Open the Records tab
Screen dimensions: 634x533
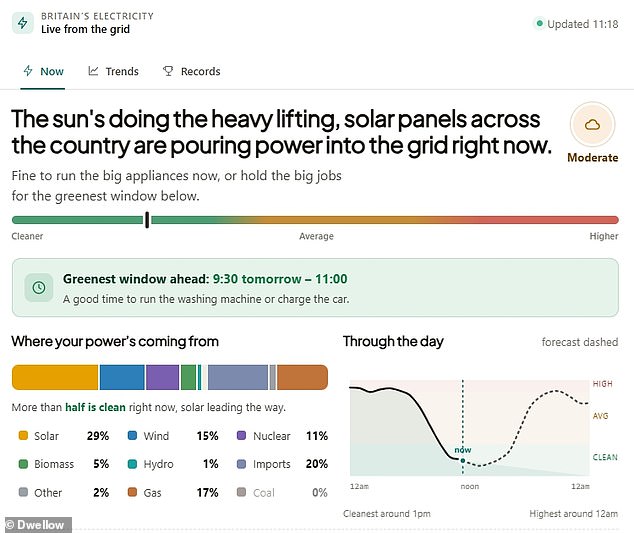tap(192, 72)
